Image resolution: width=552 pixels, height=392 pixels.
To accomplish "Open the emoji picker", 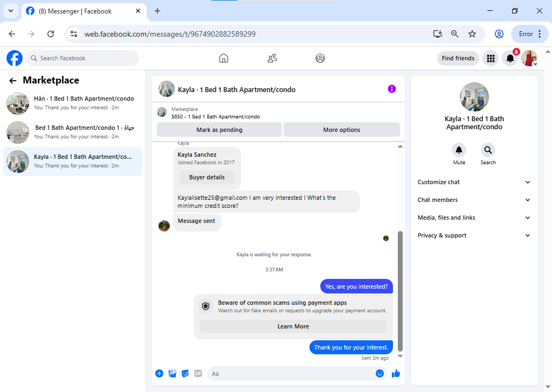I will coord(379,373).
